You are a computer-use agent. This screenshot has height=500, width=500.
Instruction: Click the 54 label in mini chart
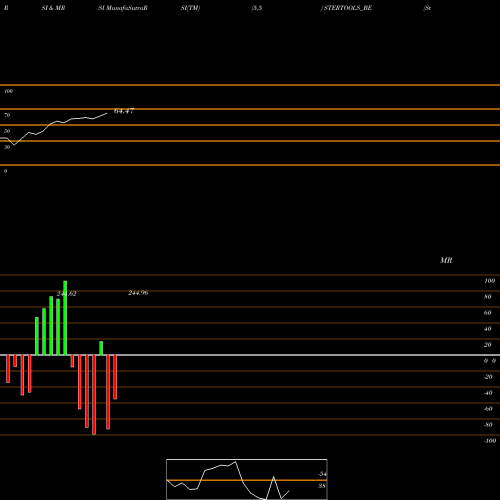click(322, 474)
